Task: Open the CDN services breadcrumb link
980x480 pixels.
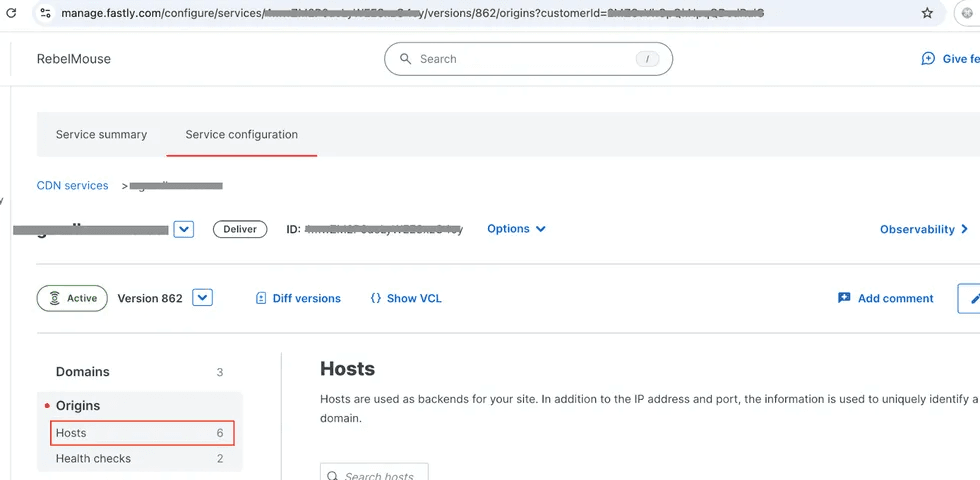Action: (x=72, y=185)
